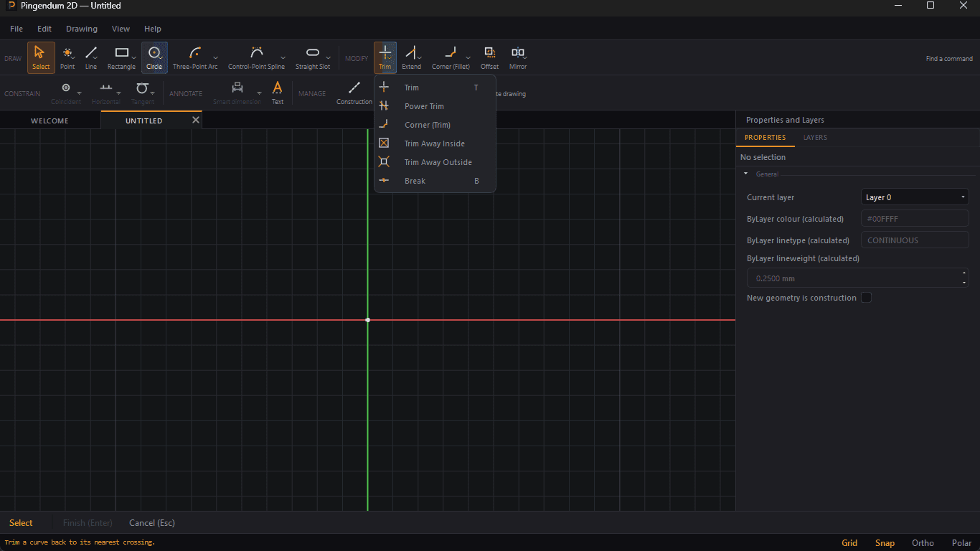Choose the Three-Point Arc tool

(195, 57)
